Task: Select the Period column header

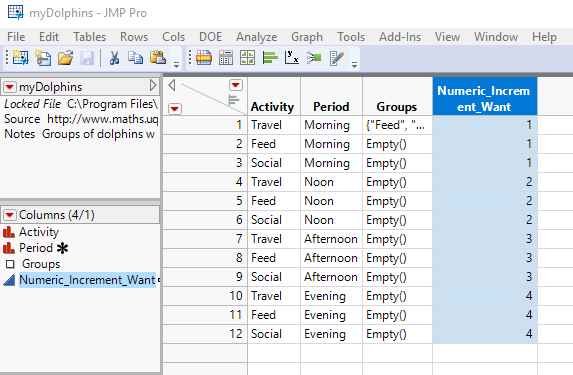Action: (x=331, y=107)
